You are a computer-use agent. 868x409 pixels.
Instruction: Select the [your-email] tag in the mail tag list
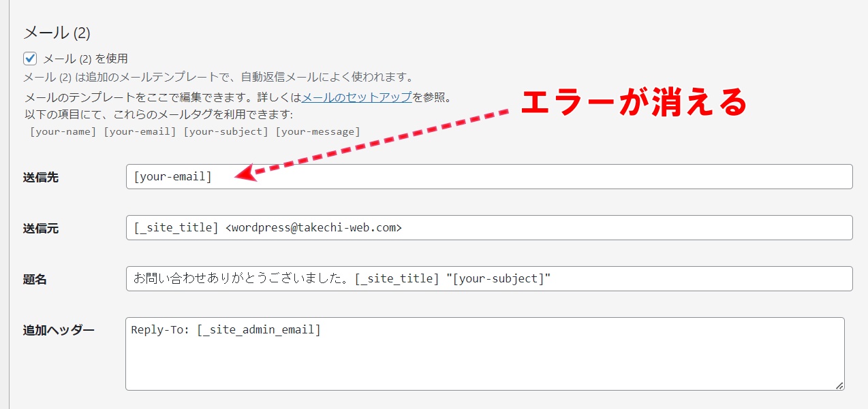[x=140, y=131]
